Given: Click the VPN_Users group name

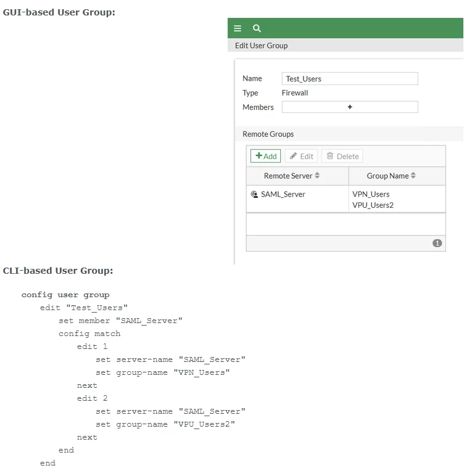Looking at the screenshot, I should click(x=371, y=194).
